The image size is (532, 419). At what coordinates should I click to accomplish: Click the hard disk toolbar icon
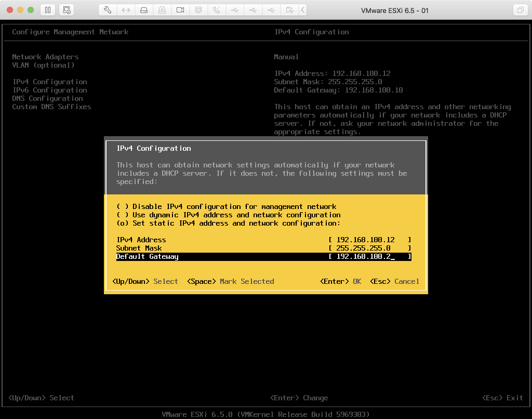point(144,10)
